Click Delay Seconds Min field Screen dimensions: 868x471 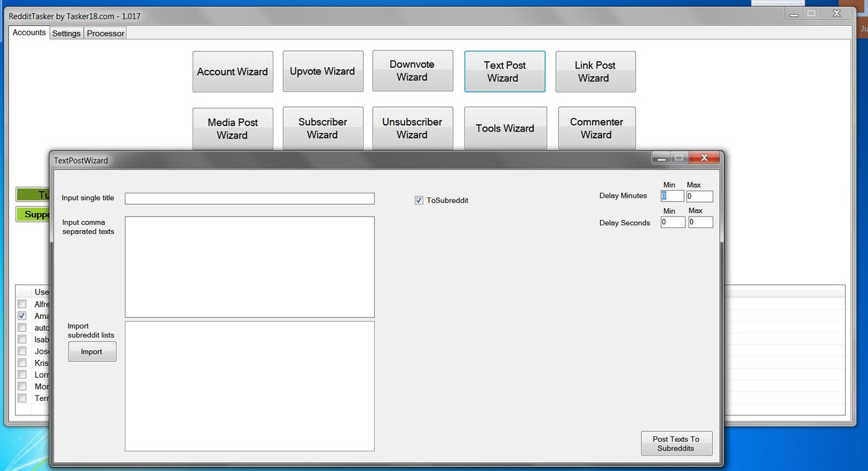point(673,222)
